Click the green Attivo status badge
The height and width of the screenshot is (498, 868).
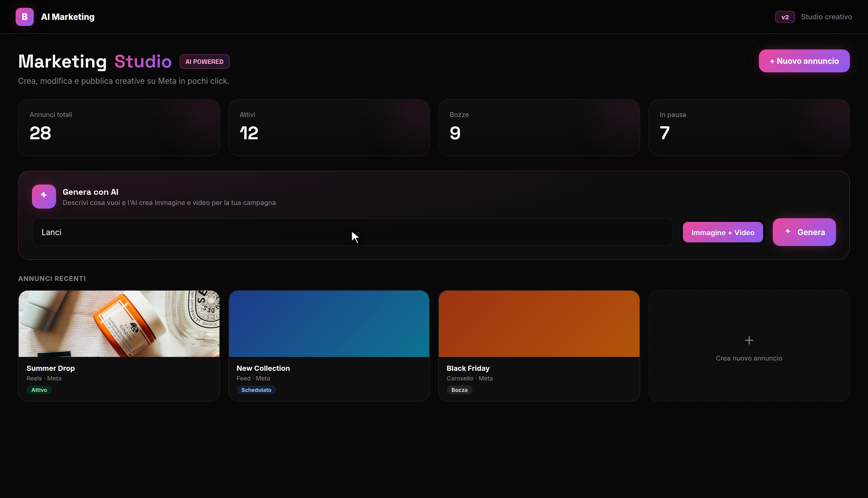pos(39,390)
